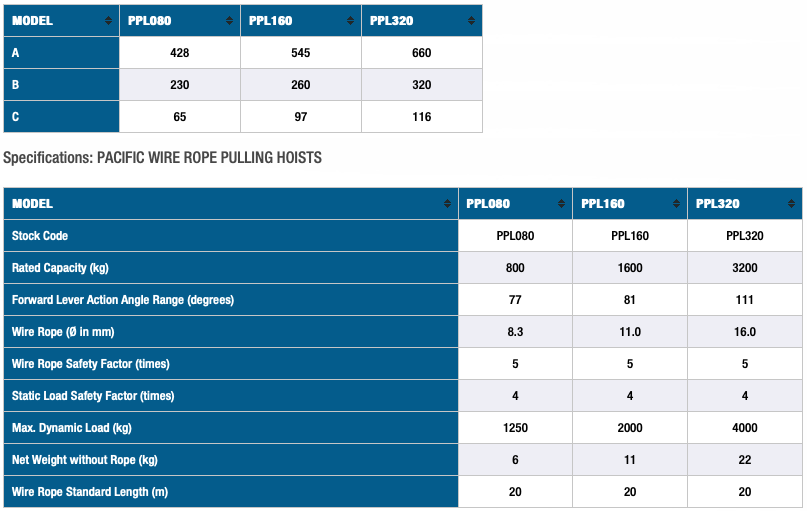Sort by MODEL column in dimensions table
Image resolution: width=807 pixels, height=511 pixels.
108,21
